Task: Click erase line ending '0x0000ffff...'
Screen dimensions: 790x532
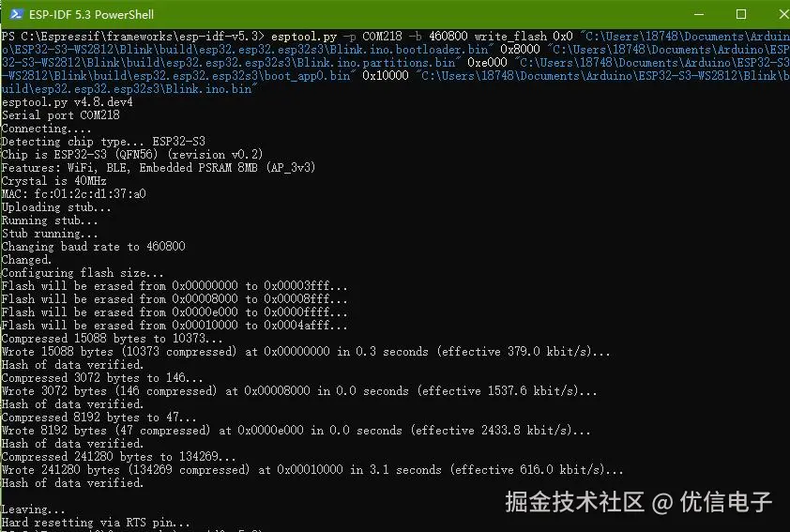Action: point(175,312)
